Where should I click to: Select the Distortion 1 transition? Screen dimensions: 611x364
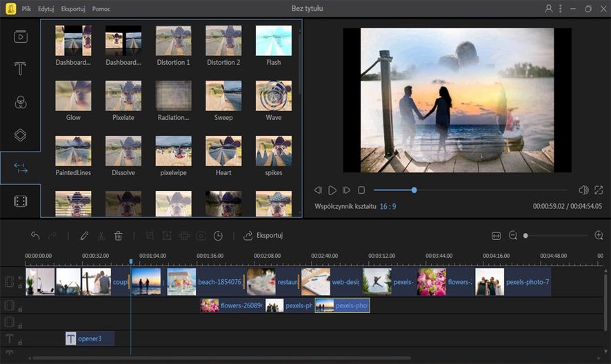173,45
